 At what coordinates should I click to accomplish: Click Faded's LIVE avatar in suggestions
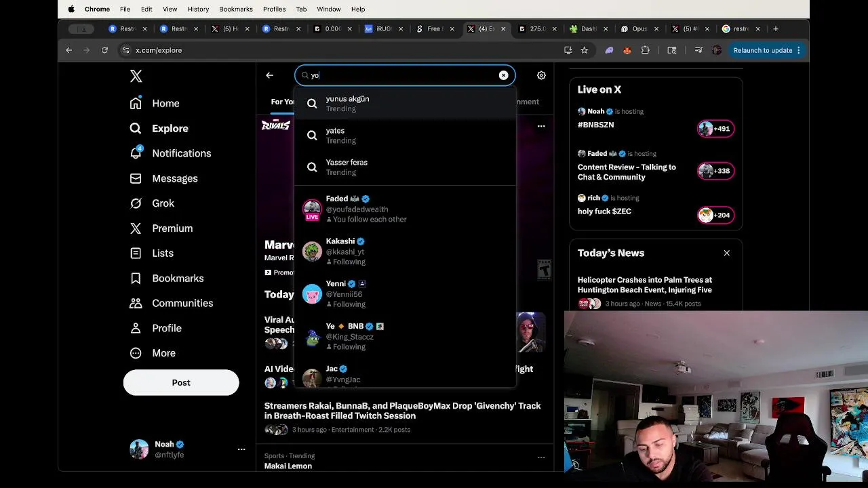[x=312, y=209]
